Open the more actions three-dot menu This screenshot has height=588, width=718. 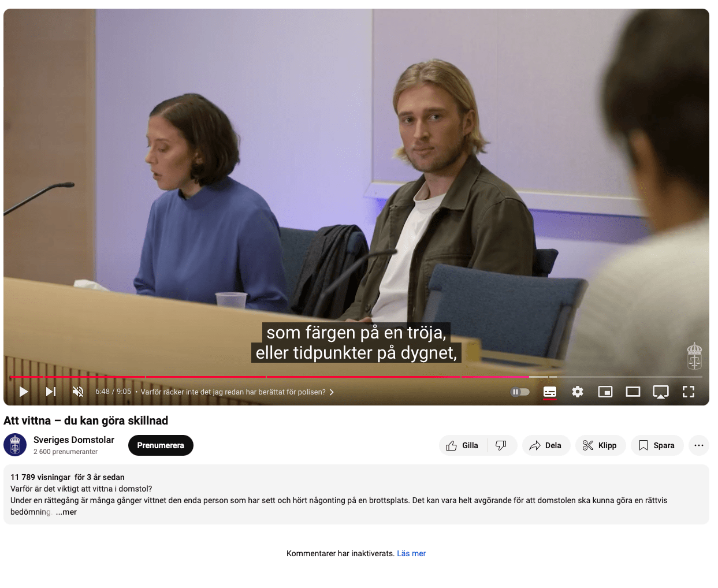[699, 445]
